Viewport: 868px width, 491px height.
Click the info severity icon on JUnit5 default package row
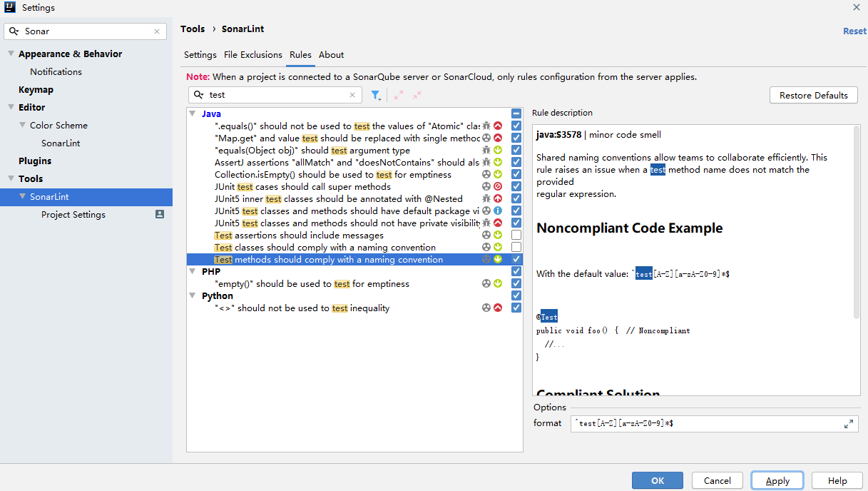point(498,211)
